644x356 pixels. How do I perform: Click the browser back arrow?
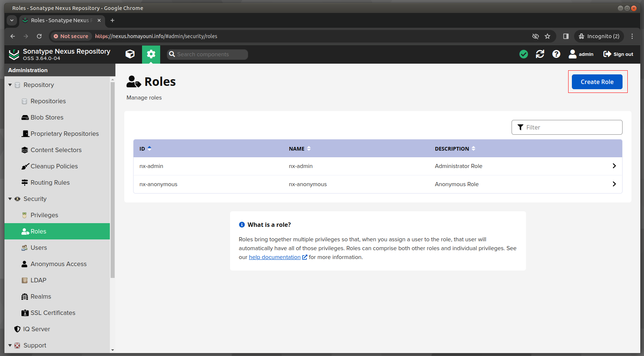click(13, 36)
